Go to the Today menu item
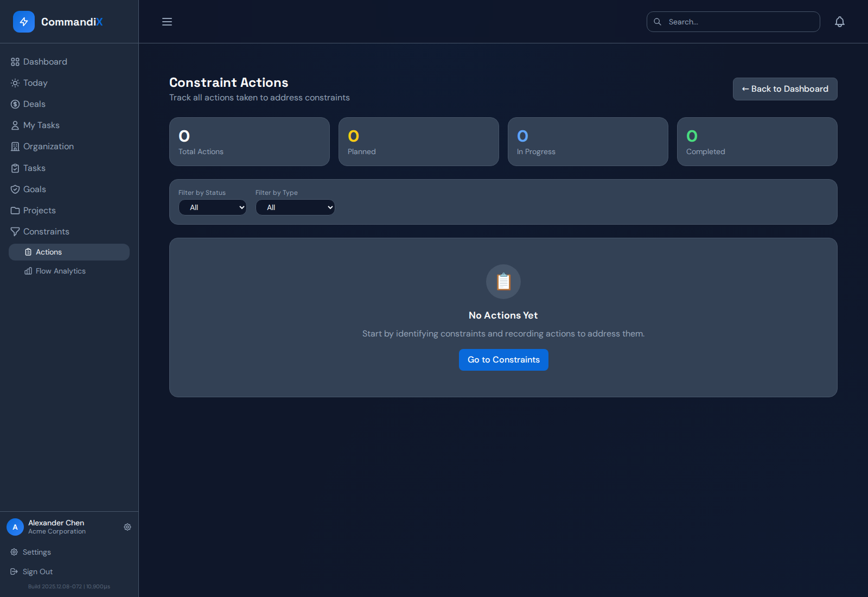The image size is (868, 597). point(69,83)
